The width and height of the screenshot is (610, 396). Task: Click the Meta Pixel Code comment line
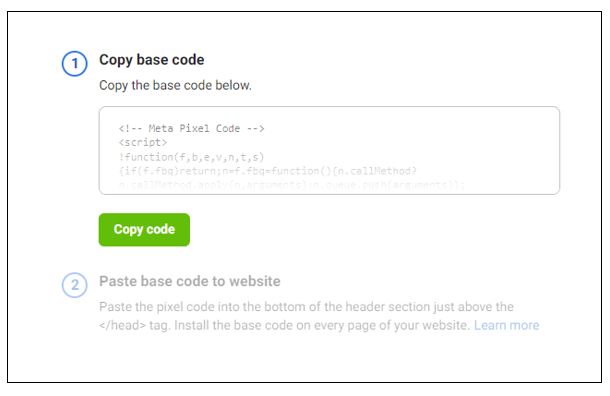pos(191,128)
